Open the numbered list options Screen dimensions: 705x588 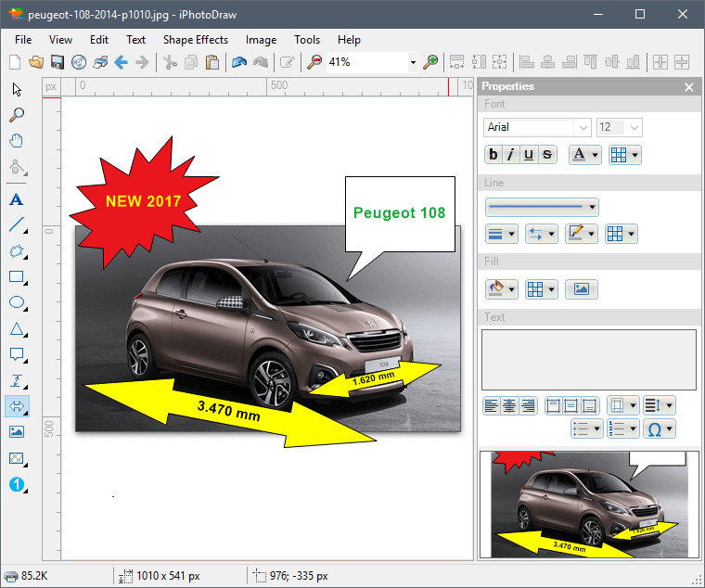pyautogui.click(x=622, y=428)
